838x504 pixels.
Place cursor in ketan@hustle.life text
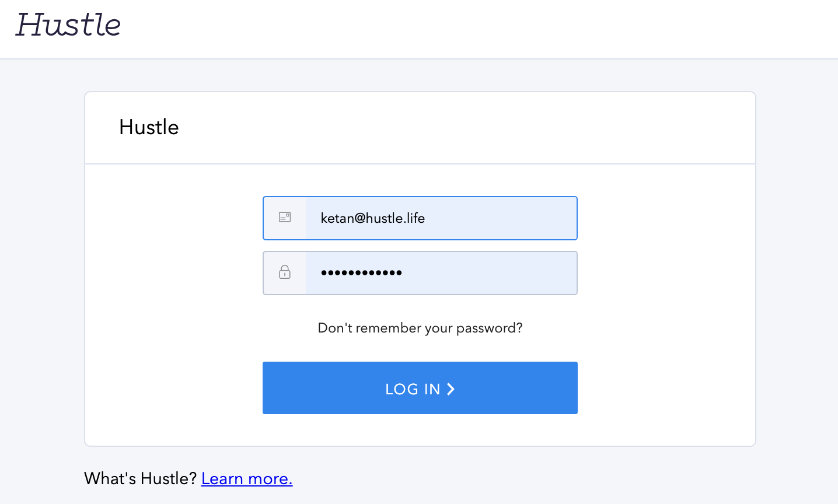click(373, 218)
